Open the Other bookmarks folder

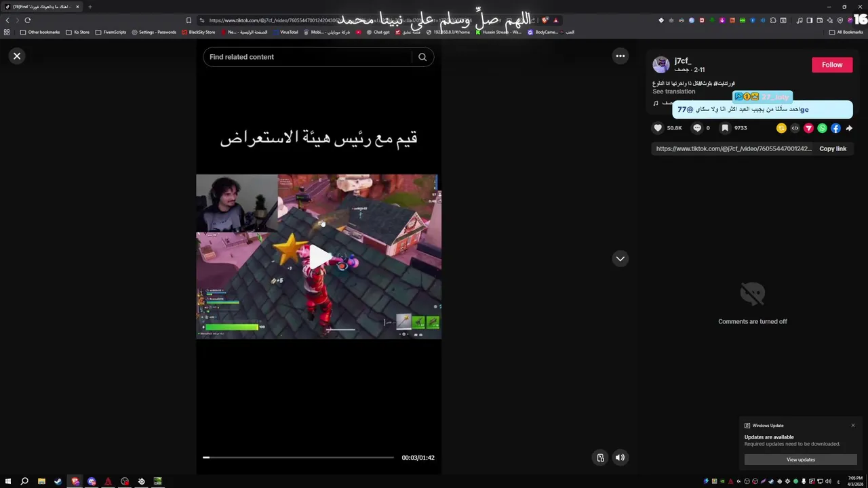40,32
